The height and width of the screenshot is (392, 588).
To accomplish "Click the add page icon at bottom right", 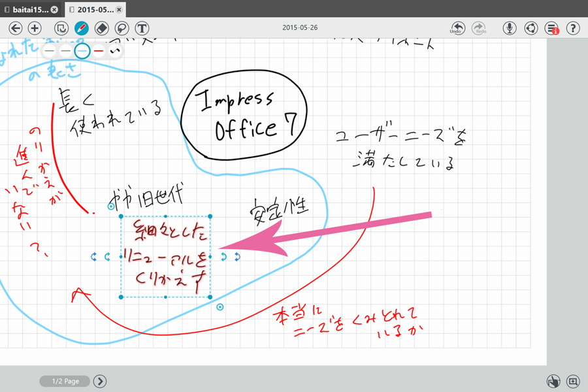I will pyautogui.click(x=573, y=382).
